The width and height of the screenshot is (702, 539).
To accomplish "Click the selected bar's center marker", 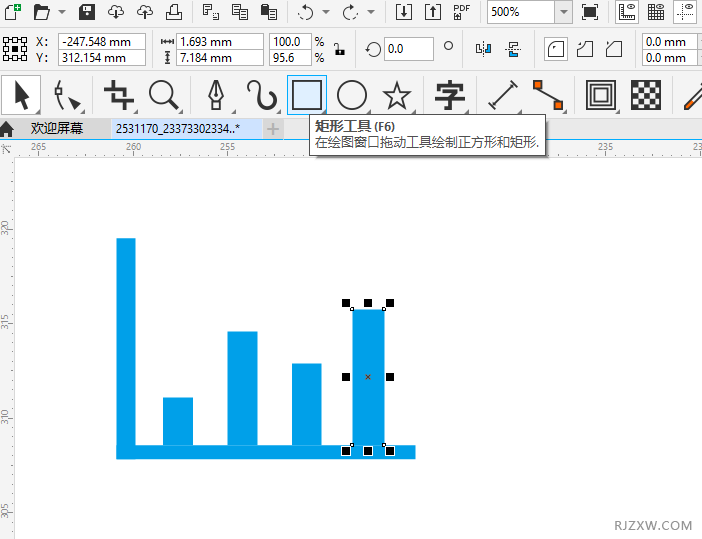I will click(368, 377).
